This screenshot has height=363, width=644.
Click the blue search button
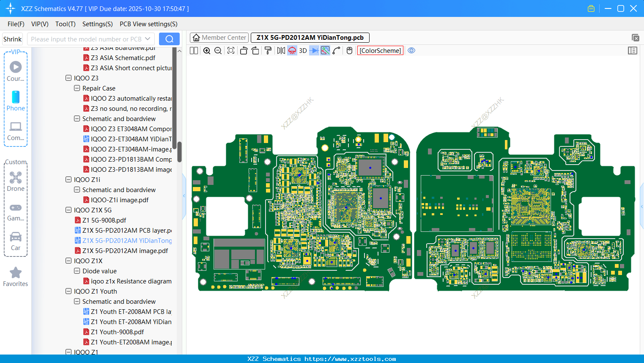tap(169, 39)
